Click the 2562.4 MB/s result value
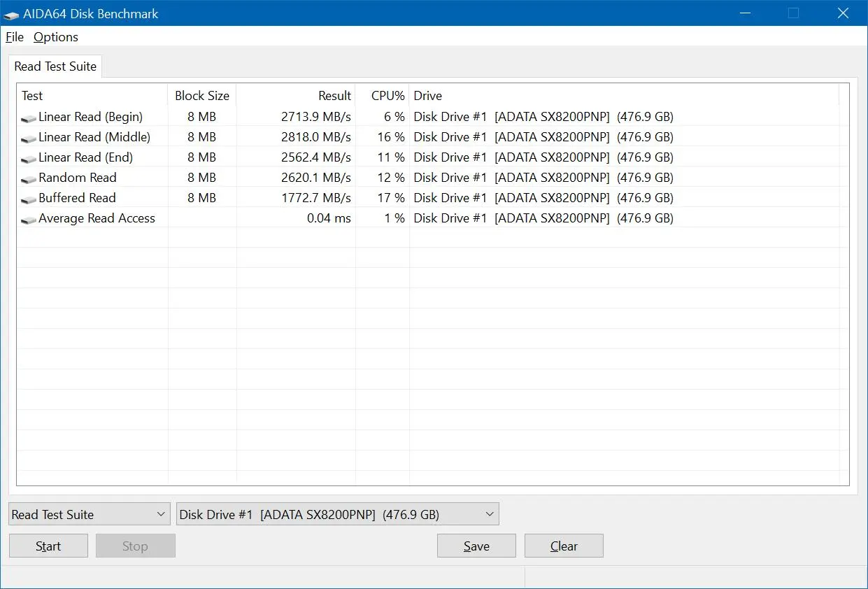The height and width of the screenshot is (589, 868). 316,157
